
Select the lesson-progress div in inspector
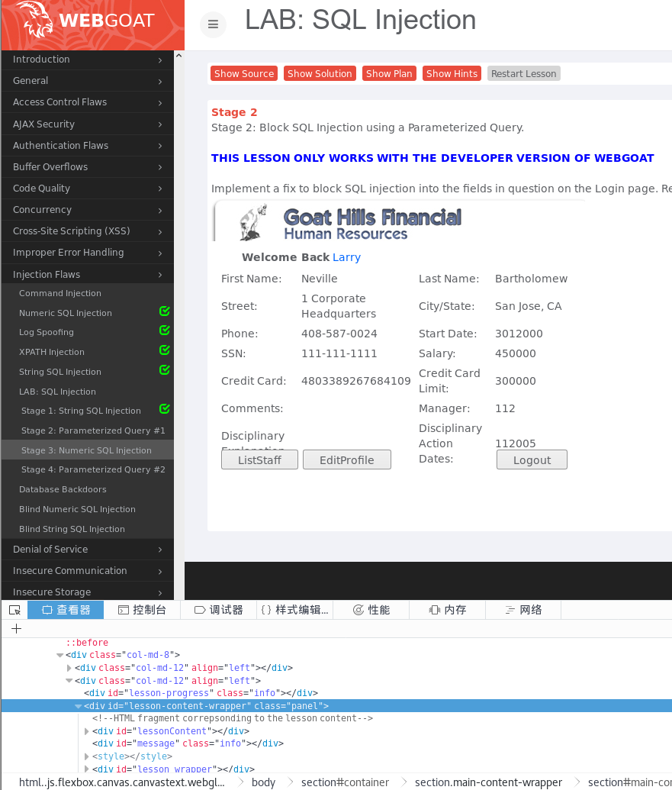pyautogui.click(x=201, y=693)
